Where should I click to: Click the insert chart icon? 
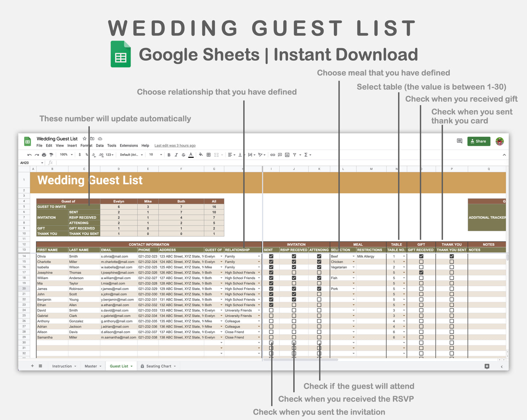point(287,155)
